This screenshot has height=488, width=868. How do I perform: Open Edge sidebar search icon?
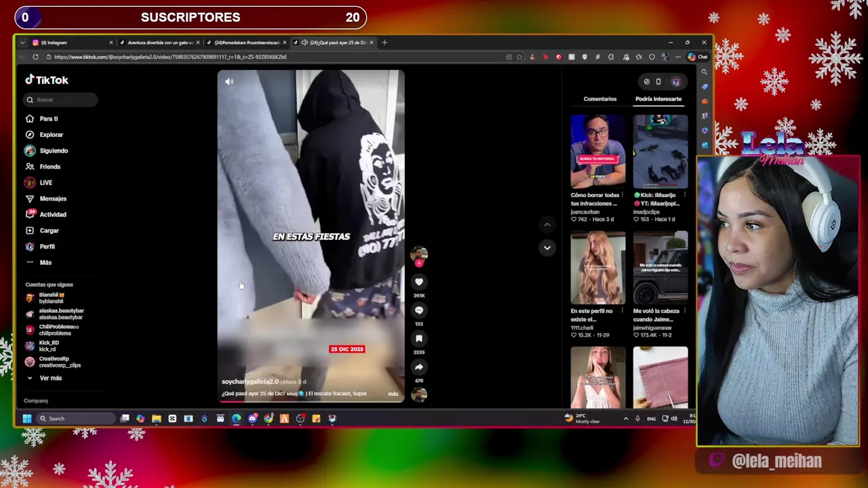pyautogui.click(x=705, y=72)
